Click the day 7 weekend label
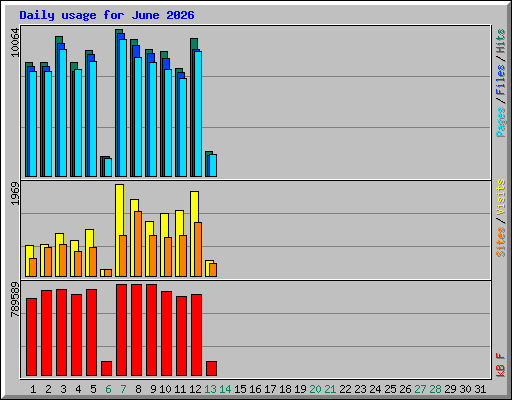Image resolution: width=512 pixels, height=400 pixels. click(x=123, y=389)
